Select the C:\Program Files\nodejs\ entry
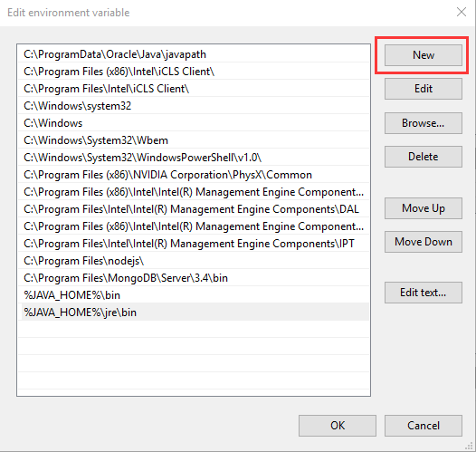Viewport: 476px width, 452px height. point(194,261)
